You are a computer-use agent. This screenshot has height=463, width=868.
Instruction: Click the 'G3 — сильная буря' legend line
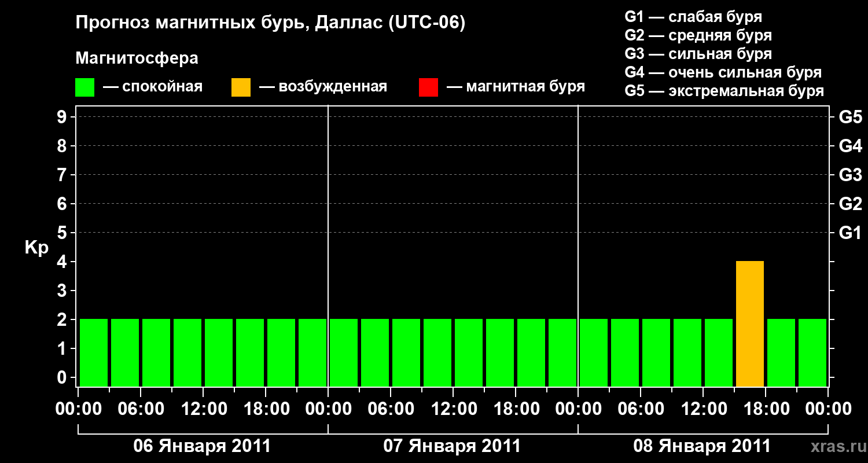698,54
